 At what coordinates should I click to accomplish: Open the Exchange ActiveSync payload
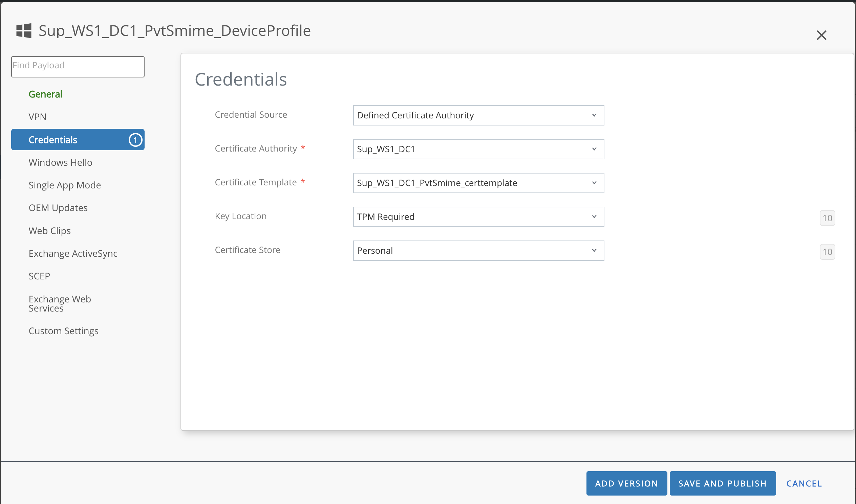coord(73,253)
